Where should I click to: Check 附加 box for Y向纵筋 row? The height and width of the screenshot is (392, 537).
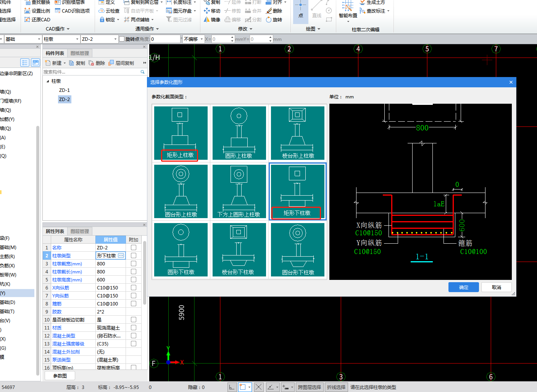point(134,296)
